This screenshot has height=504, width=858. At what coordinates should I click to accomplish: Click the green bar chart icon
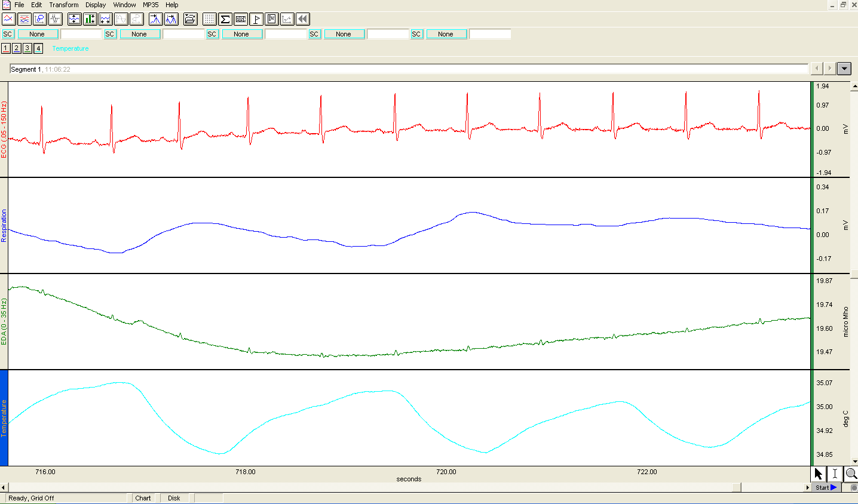90,19
